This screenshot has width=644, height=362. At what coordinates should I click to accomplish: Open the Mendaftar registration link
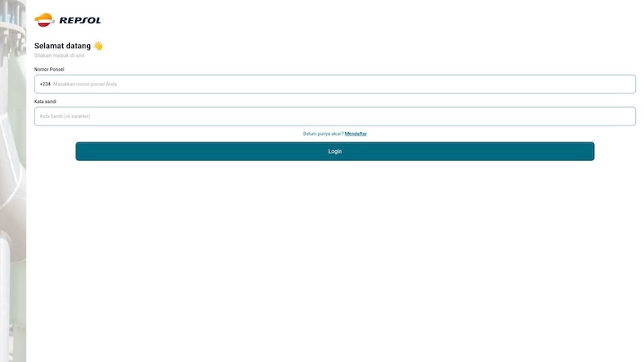(x=356, y=134)
